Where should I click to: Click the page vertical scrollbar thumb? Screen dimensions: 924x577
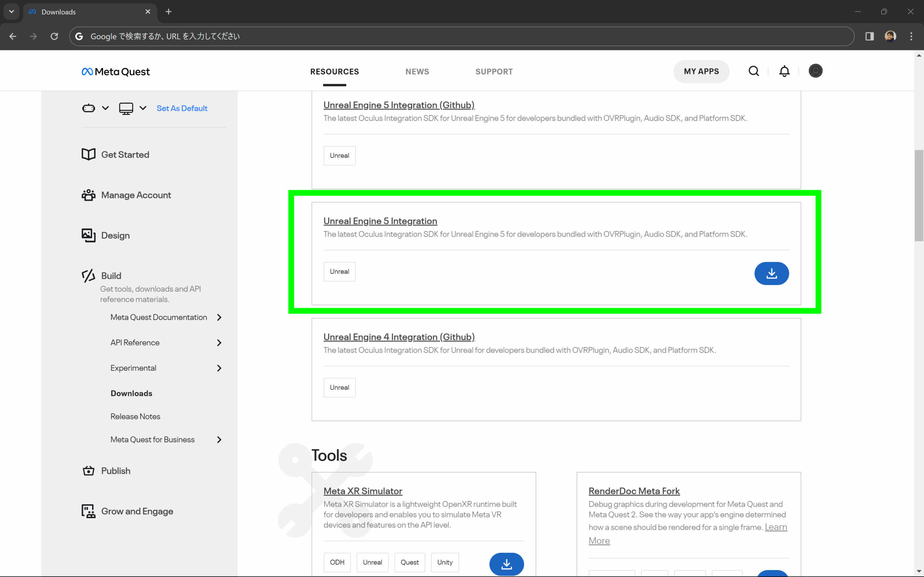[x=919, y=195]
